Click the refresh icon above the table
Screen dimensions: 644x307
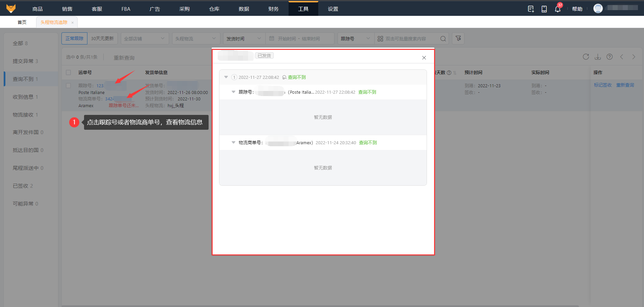[x=586, y=57]
